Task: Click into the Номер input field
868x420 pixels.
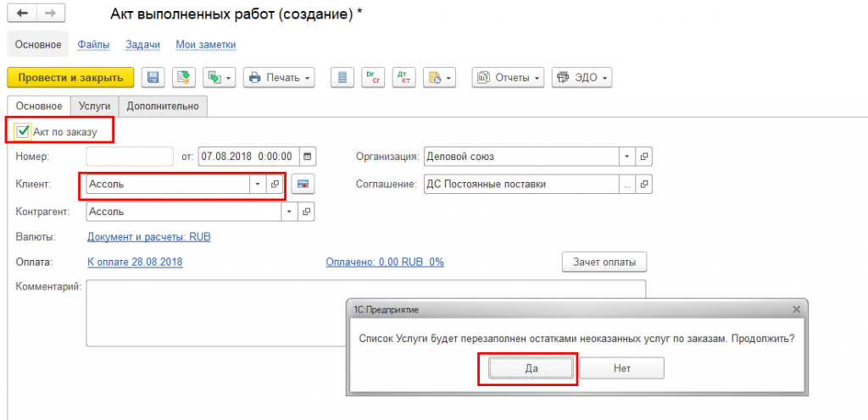Action: [130, 157]
